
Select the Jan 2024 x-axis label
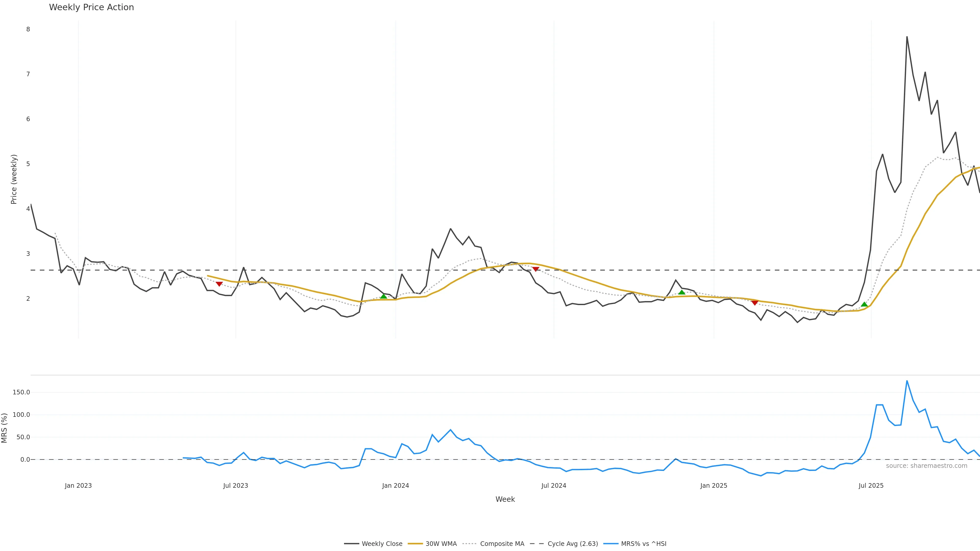[396, 486]
